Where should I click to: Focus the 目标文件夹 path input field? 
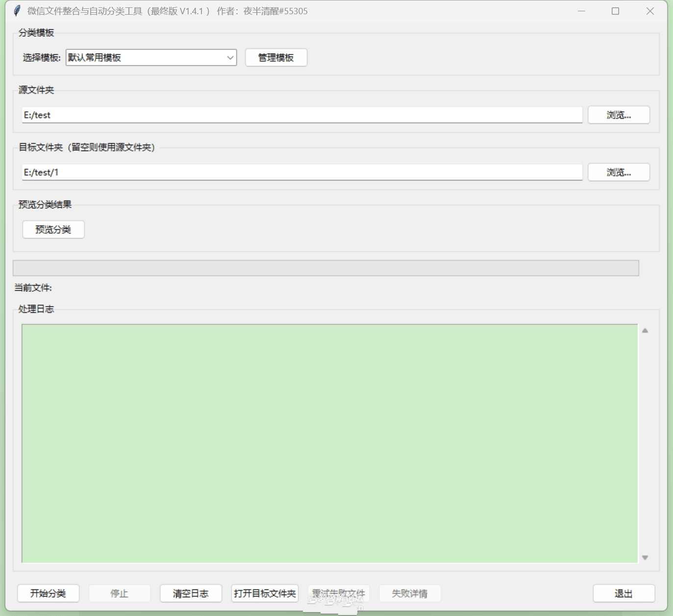pyautogui.click(x=301, y=172)
